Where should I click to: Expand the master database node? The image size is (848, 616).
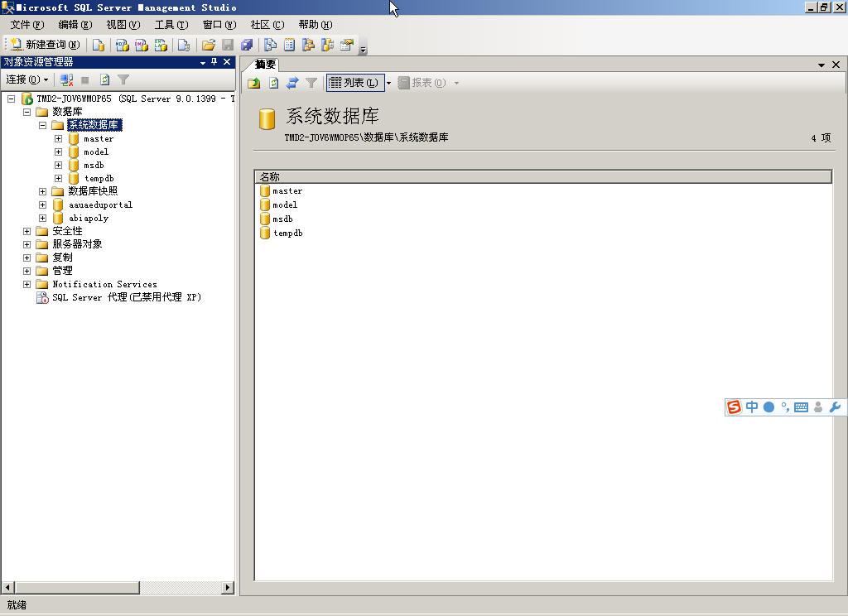pos(57,138)
